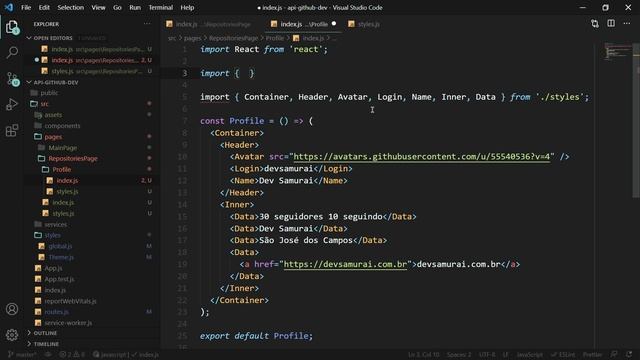The height and width of the screenshot is (360, 640).
Task: Click the index.js file icon in breadcrumb
Action: [x=296, y=38]
